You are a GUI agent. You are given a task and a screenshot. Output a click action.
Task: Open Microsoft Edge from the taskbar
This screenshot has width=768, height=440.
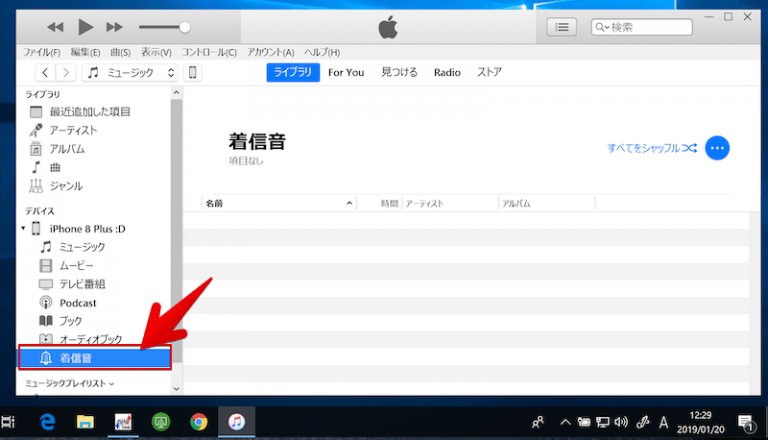point(48,422)
